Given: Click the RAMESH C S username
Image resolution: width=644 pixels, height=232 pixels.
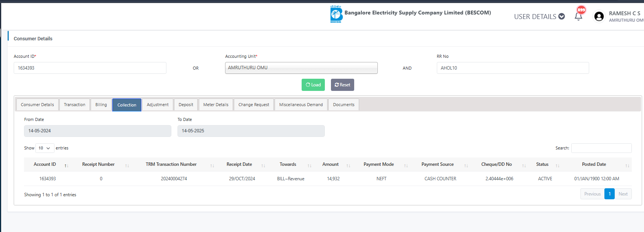Looking at the screenshot, I should 625,13.
